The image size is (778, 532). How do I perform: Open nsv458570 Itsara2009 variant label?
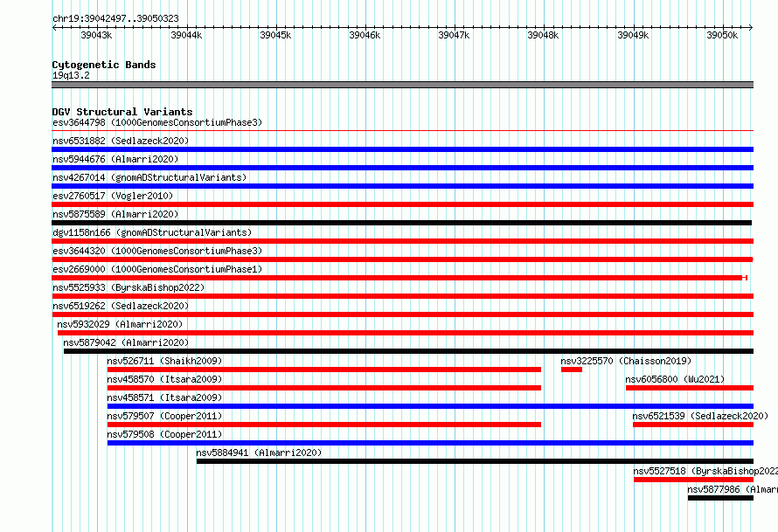tap(164, 379)
